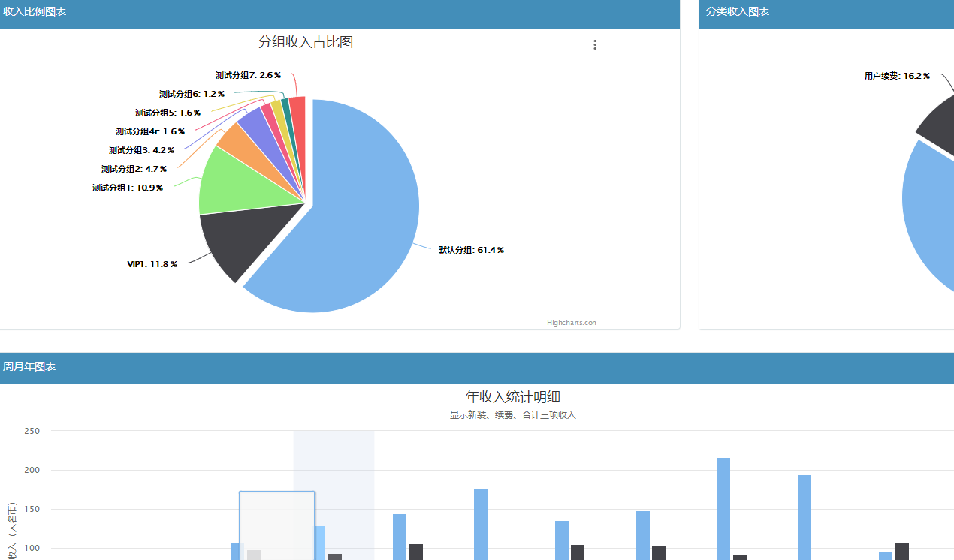Click the 测试分组3: 4.2% label
The height and width of the screenshot is (560, 954).
point(141,150)
